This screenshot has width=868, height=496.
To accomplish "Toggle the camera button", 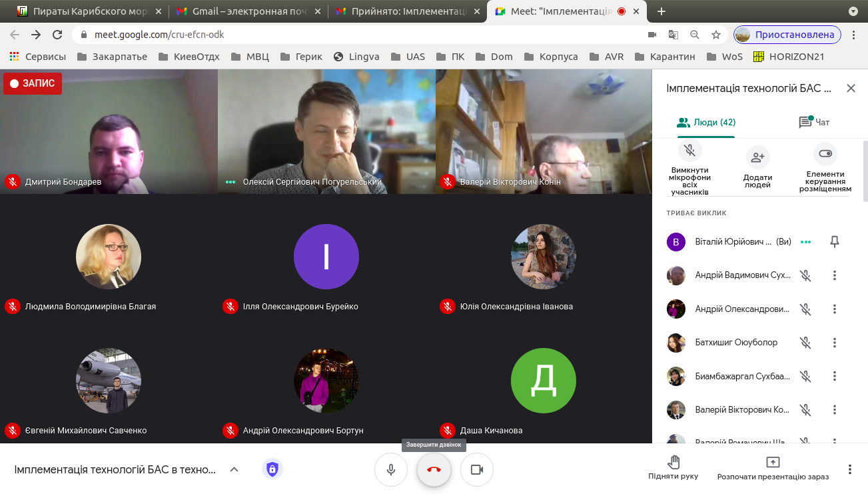I will click(477, 470).
